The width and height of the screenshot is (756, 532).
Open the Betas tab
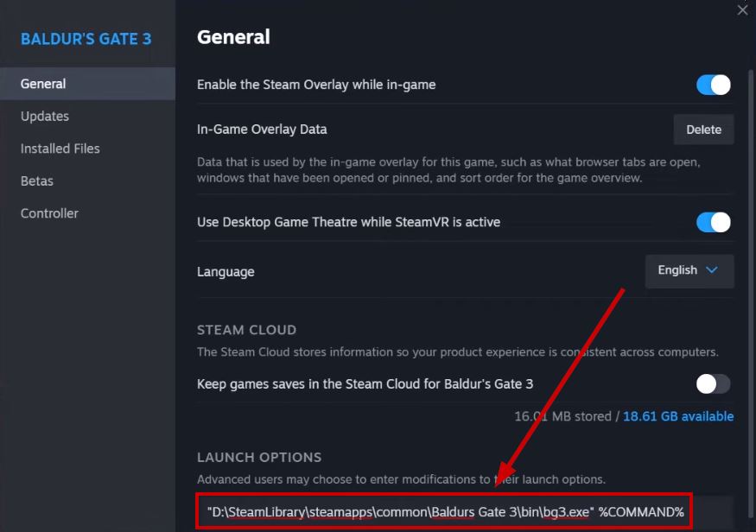pyautogui.click(x=37, y=180)
